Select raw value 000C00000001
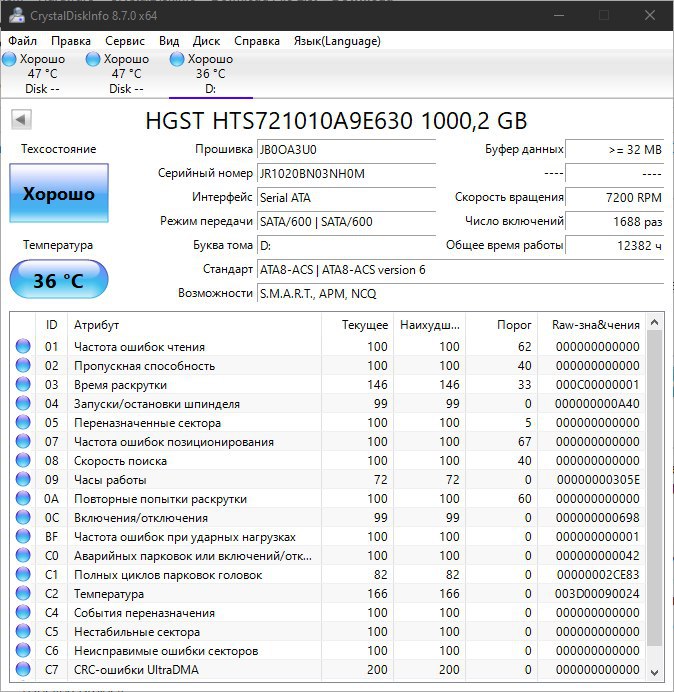674x692 pixels. click(598, 385)
